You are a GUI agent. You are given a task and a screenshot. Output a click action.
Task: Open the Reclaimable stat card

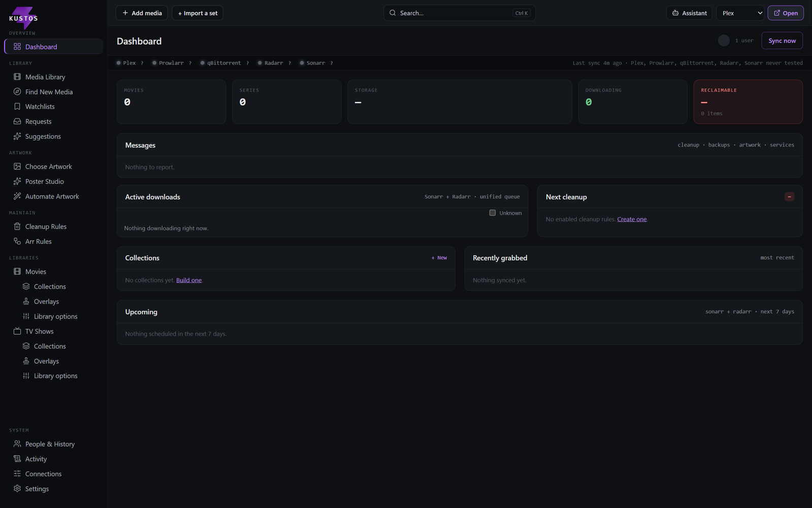[x=748, y=102]
